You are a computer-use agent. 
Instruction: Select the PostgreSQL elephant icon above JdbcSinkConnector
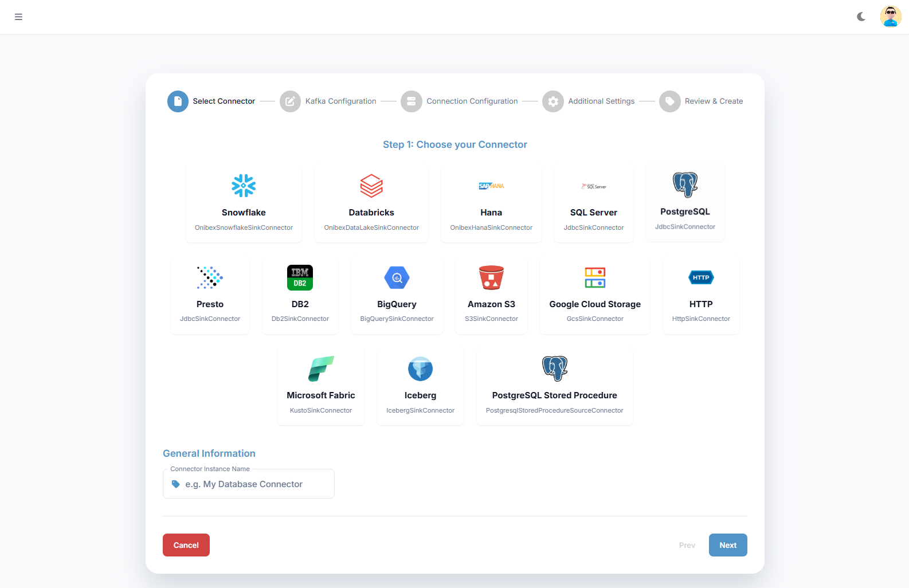pos(685,185)
